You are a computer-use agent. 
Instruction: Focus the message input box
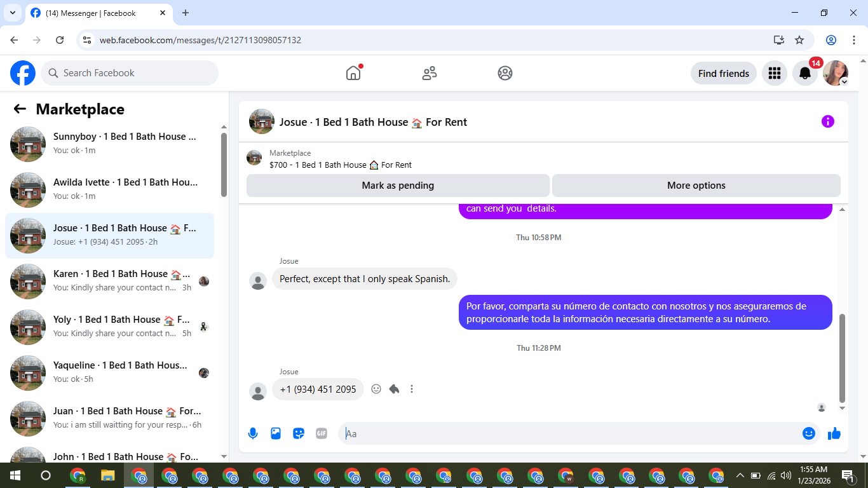pos(571,433)
